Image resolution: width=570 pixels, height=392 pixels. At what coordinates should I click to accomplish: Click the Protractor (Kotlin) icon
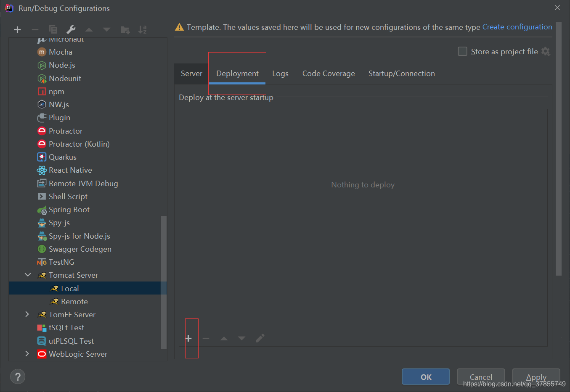pos(42,144)
